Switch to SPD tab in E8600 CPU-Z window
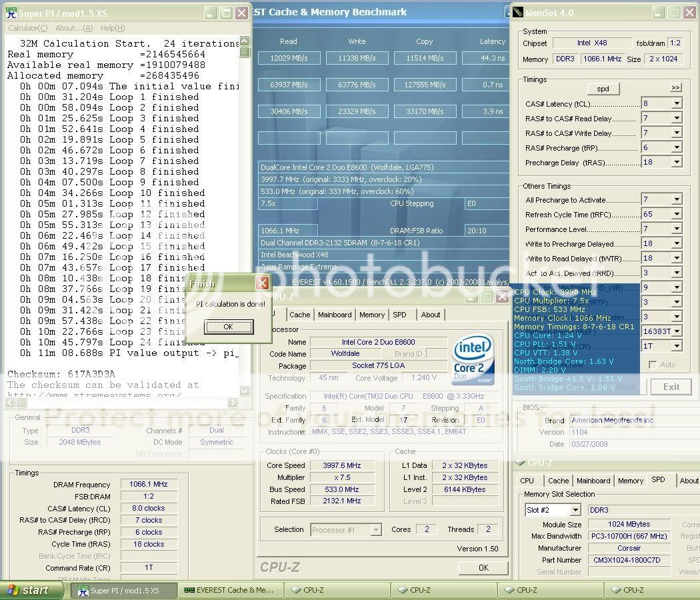Viewport: 700px width, 600px height. 399,315
